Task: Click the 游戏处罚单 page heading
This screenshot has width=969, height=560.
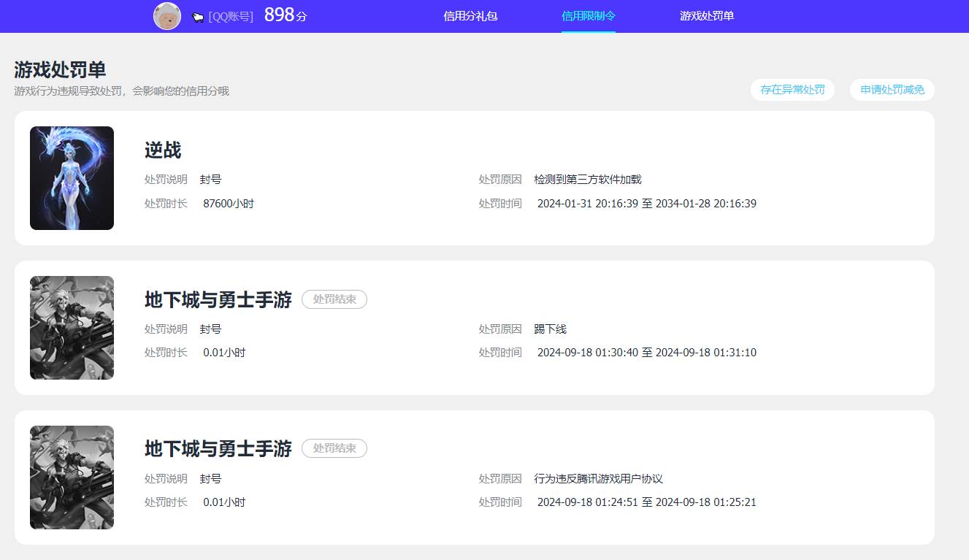Action: 60,70
